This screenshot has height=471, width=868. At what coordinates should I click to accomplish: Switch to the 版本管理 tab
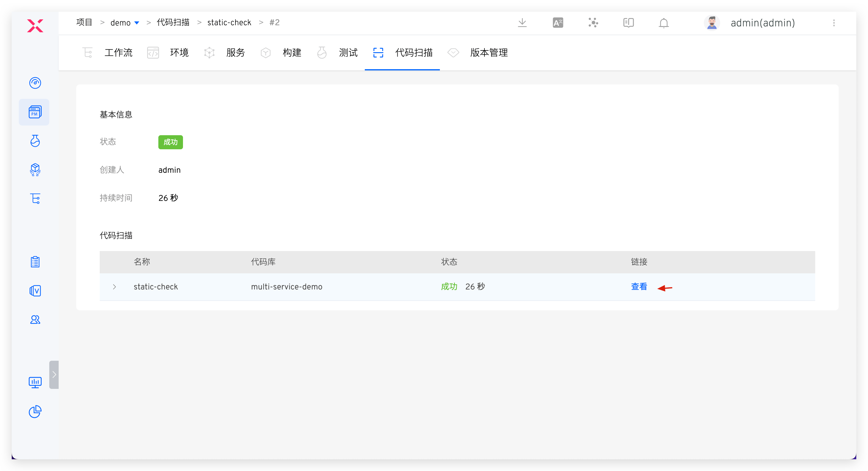(x=488, y=53)
